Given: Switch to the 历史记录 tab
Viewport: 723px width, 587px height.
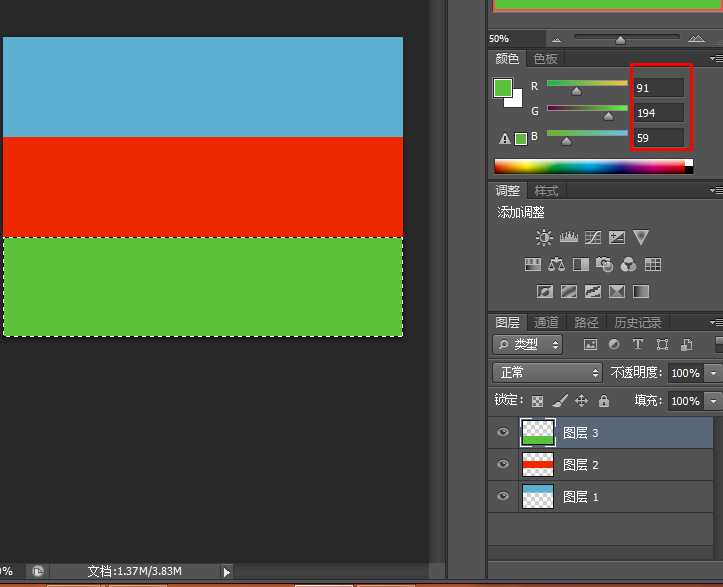Looking at the screenshot, I should (637, 323).
